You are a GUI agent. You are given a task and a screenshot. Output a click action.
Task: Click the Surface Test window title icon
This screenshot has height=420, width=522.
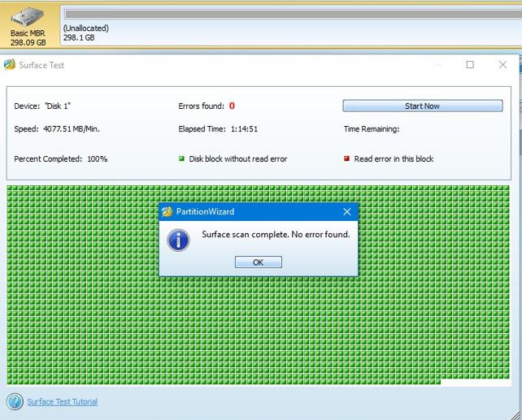pyautogui.click(x=10, y=64)
